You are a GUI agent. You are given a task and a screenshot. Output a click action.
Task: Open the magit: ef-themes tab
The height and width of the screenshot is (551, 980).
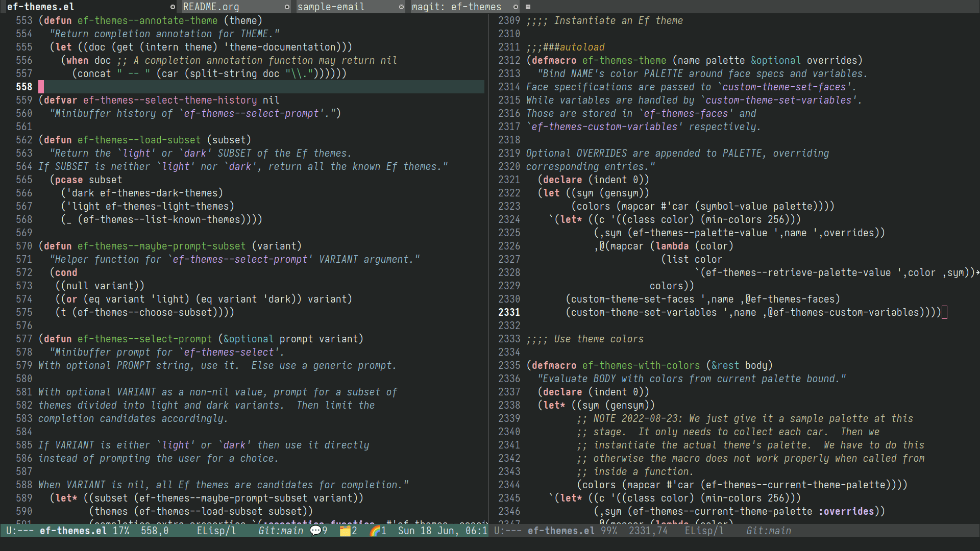(x=456, y=7)
